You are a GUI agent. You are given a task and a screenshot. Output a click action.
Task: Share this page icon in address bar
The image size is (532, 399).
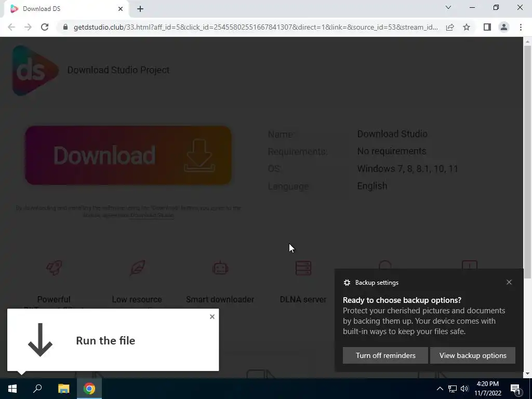450,27
